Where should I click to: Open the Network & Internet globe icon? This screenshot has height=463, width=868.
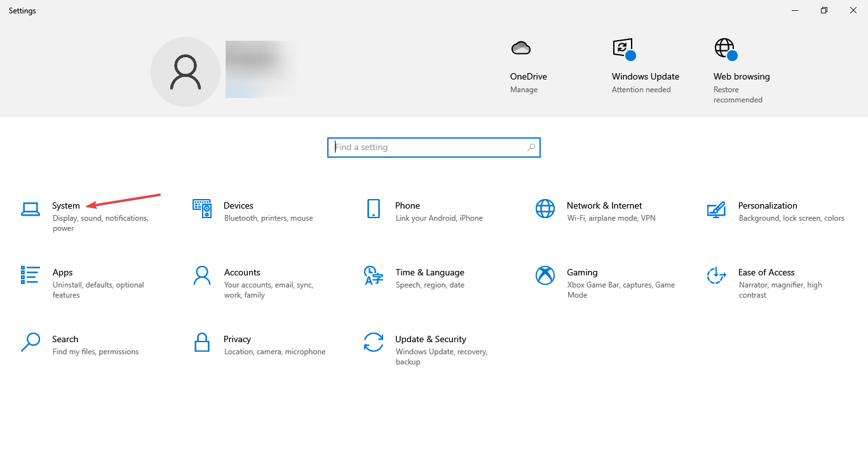pyautogui.click(x=545, y=209)
